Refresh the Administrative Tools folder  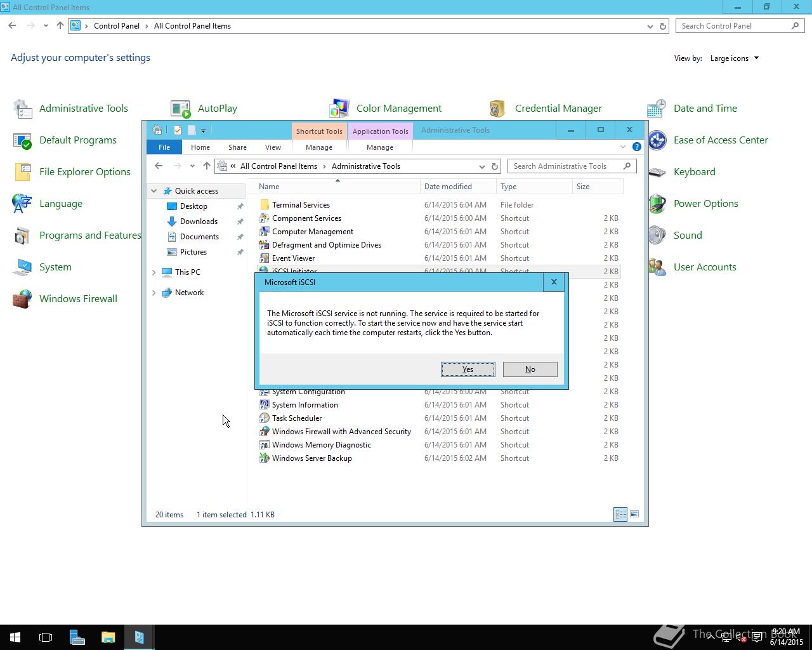click(x=495, y=166)
